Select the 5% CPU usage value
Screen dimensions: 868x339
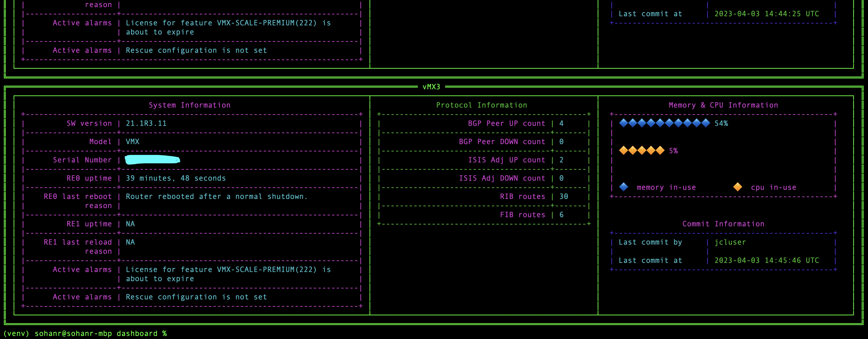coord(673,151)
